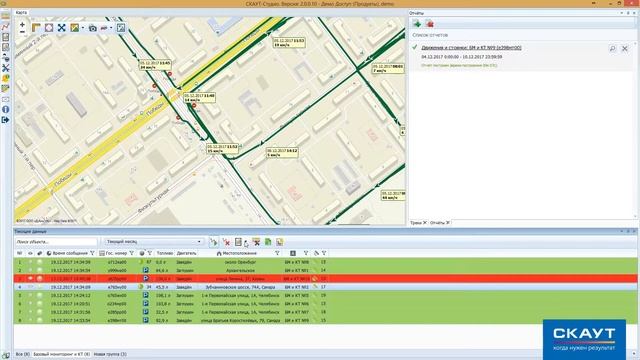Remove the listed report with its X icon
This screenshot has width=640, height=360.
625,49
